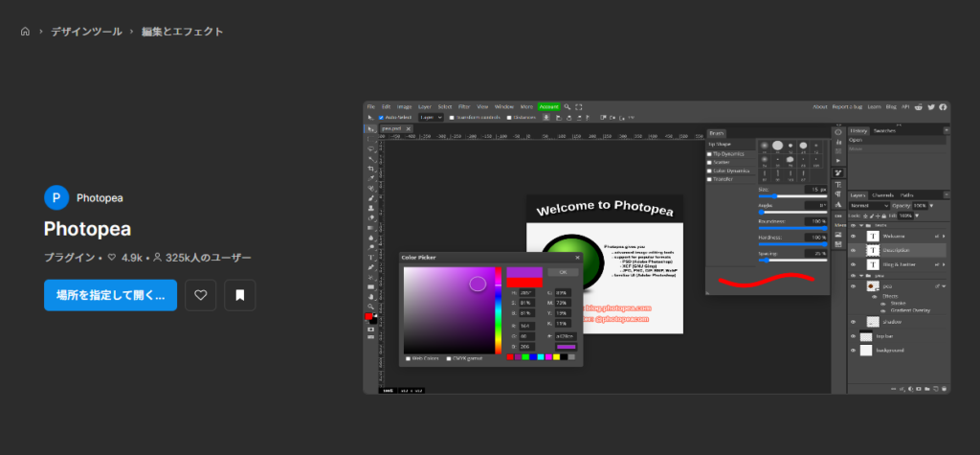Click the 場所を指定して開く button
This screenshot has width=980, height=455.
pos(111,295)
